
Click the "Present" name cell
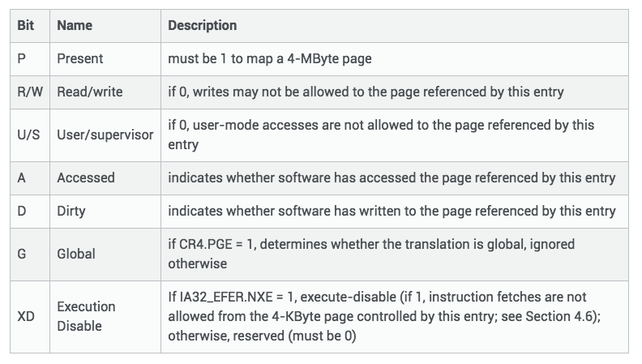[79, 58]
